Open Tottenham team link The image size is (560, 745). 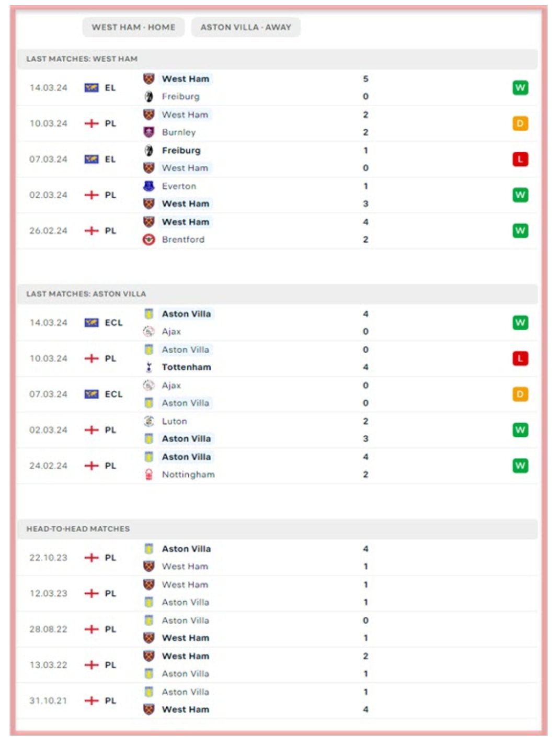click(186, 367)
